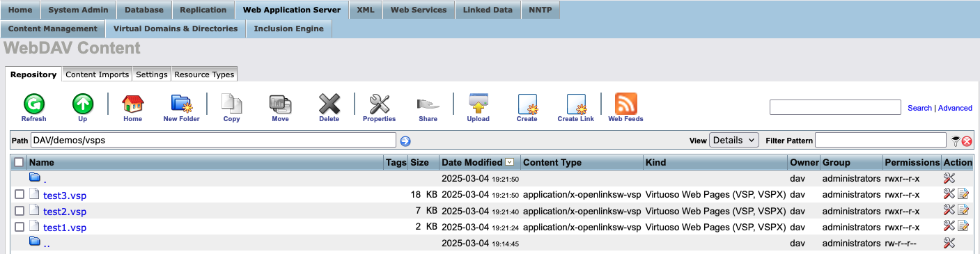Click the blue go arrow beside Path
This screenshot has height=254, width=980.
pyautogui.click(x=405, y=141)
